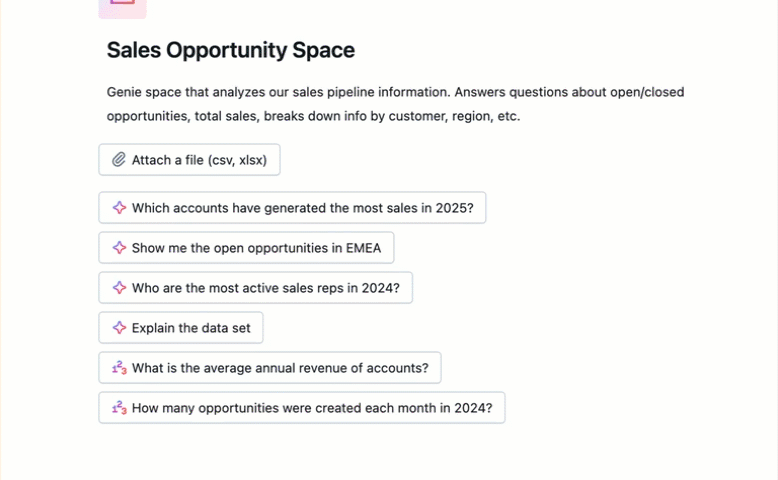778x480 pixels.
Task: Click the description line starting "opportunities, total sales"
Action: [313, 116]
